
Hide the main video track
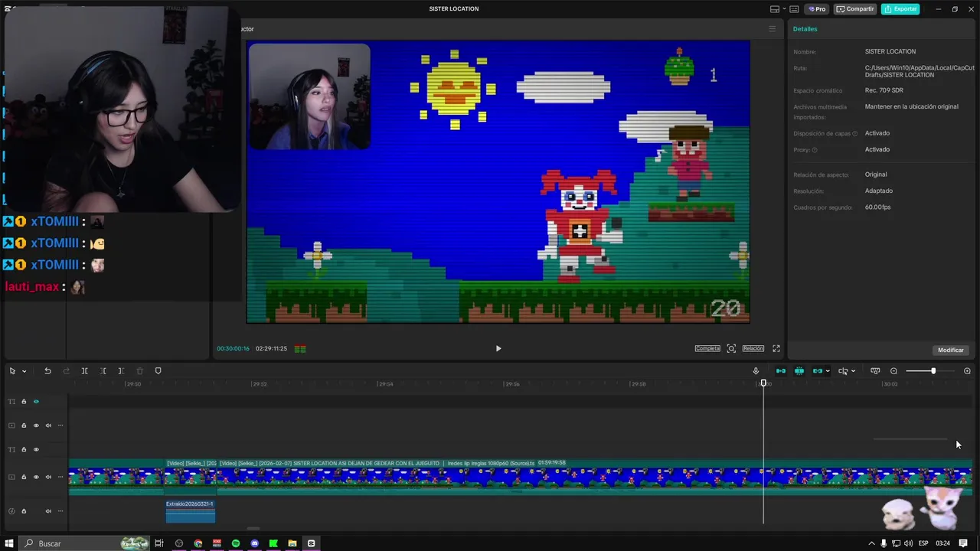(36, 478)
